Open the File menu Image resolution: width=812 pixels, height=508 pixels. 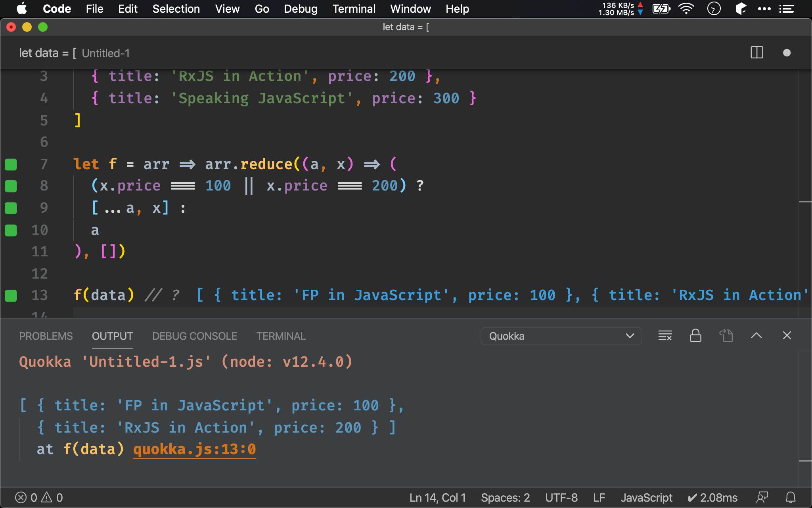click(x=94, y=9)
